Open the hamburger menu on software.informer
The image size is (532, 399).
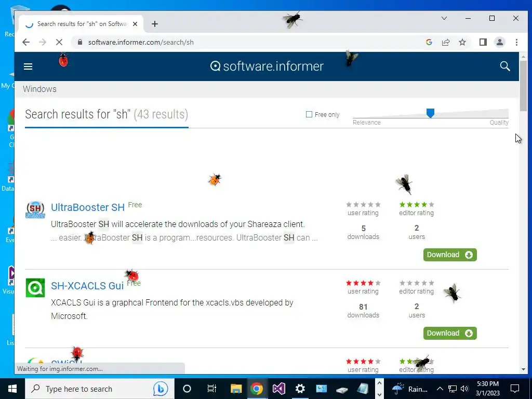(28, 66)
